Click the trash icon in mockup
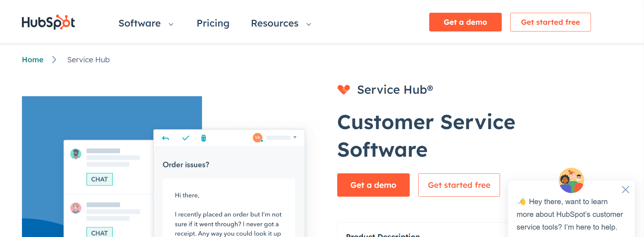Screen dimensions: 644x237 203,138
